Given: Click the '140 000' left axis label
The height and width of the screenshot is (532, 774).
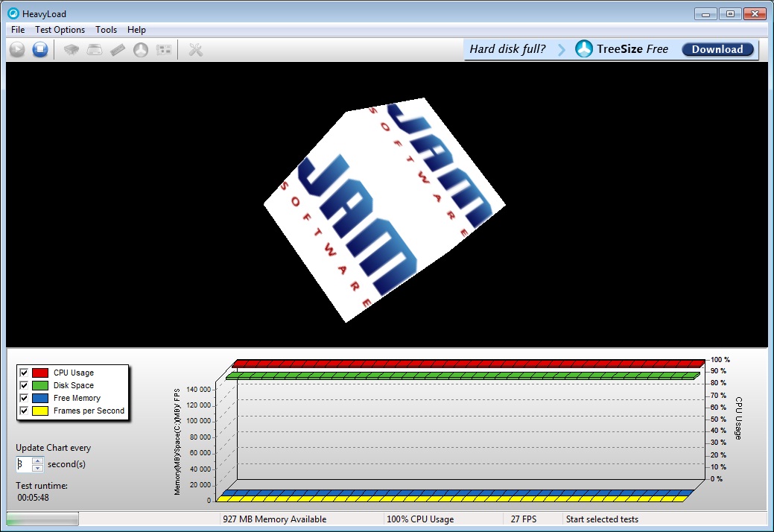Looking at the screenshot, I should pos(198,390).
